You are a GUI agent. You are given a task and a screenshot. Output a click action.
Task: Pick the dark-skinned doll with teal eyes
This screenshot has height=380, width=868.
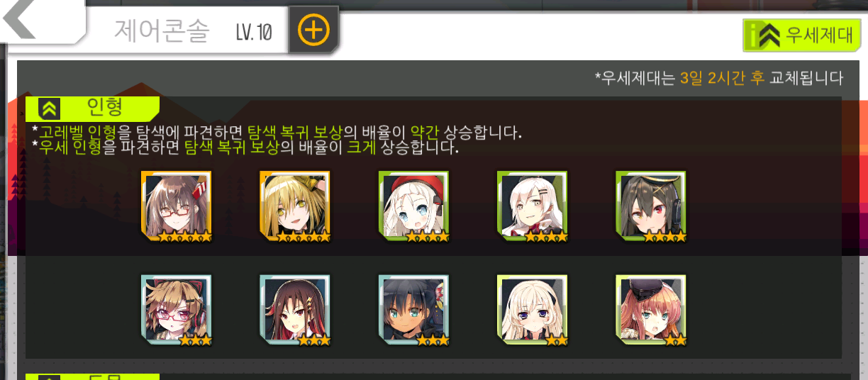(413, 310)
